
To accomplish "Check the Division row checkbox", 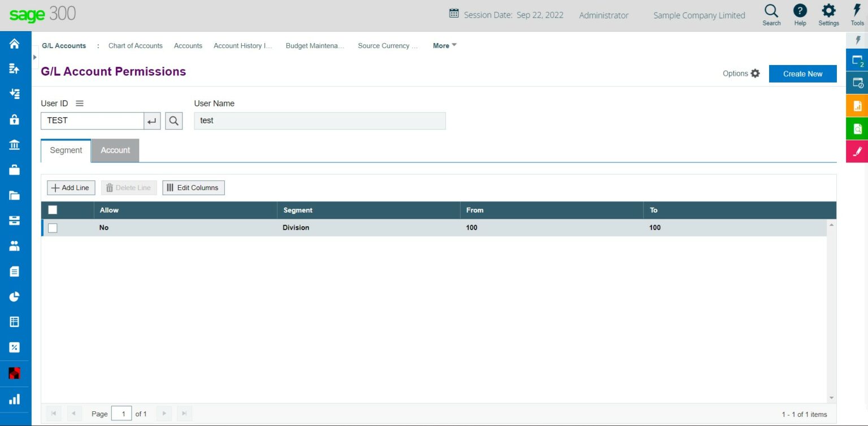I will (x=53, y=227).
